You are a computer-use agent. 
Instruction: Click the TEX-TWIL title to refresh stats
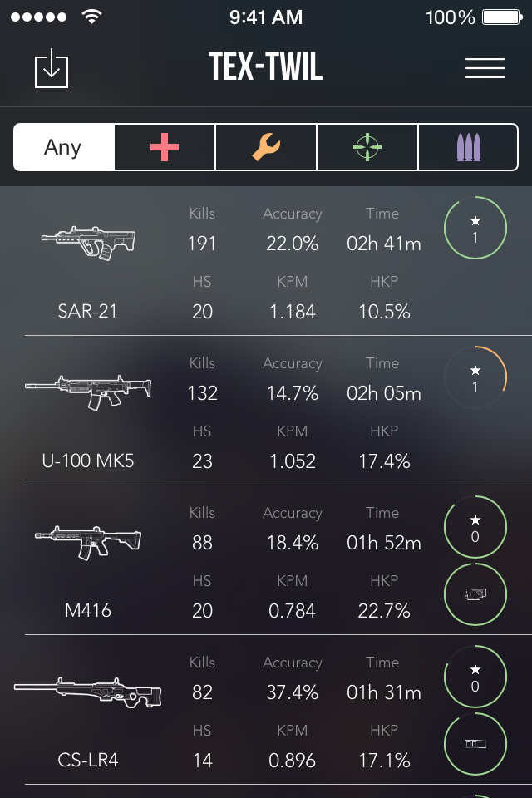(x=266, y=68)
